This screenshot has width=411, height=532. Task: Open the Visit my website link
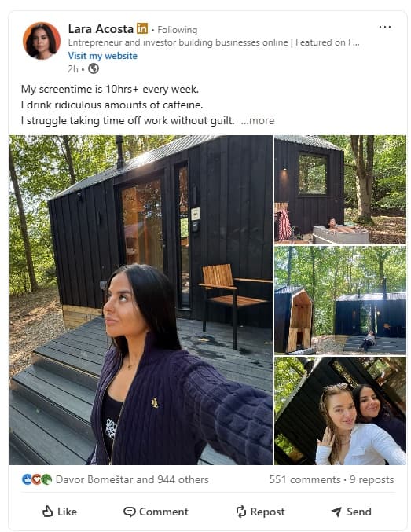tap(102, 56)
